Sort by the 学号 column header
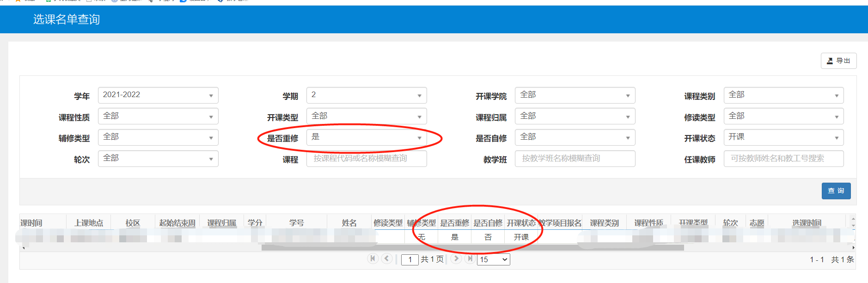Screen dimensions: 868x283 tap(296, 223)
